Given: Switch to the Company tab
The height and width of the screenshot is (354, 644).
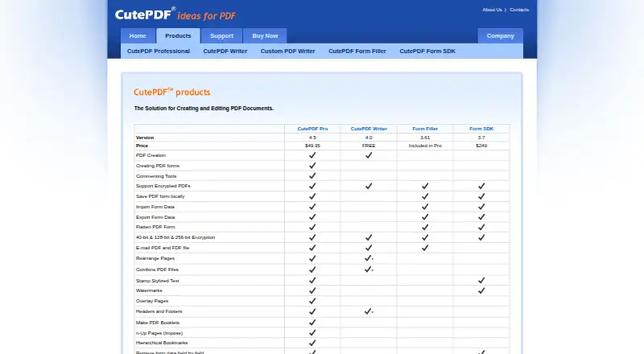Looking at the screenshot, I should pos(500,35).
